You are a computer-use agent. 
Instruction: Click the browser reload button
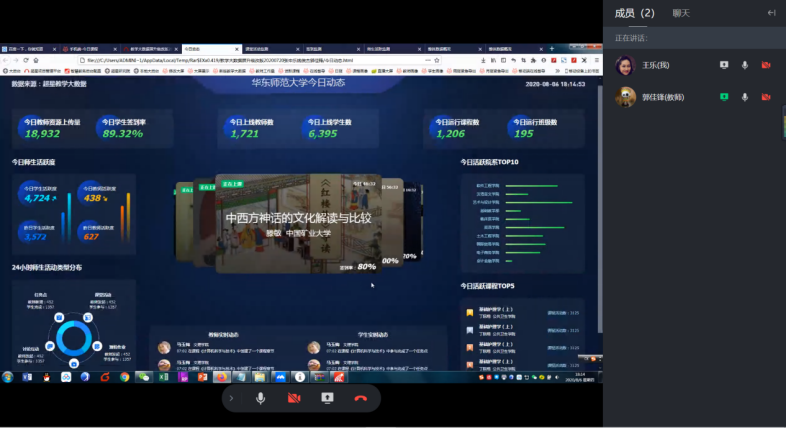point(26,60)
